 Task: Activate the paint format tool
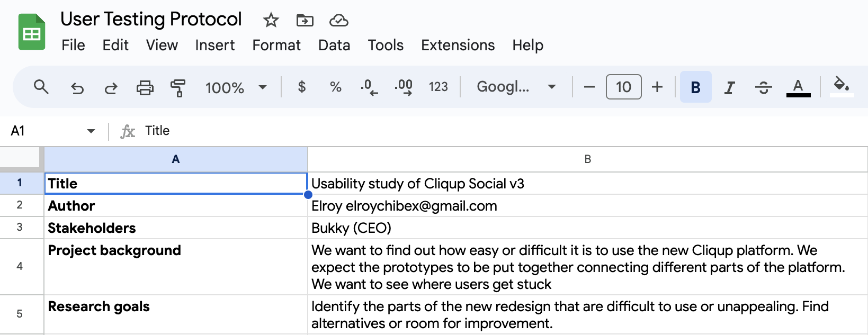(178, 87)
